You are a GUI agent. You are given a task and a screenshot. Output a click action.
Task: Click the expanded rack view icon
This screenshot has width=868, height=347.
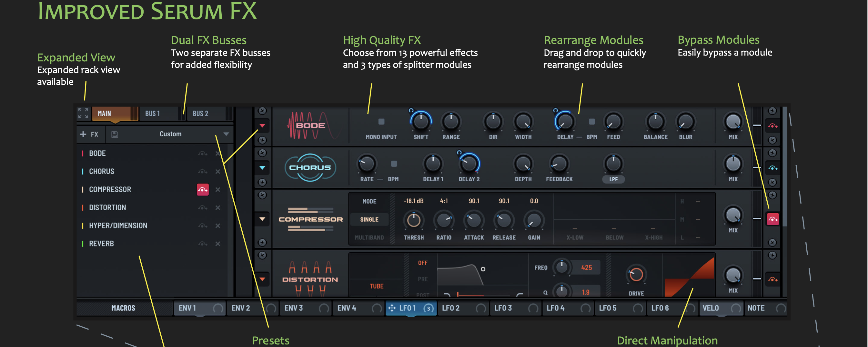(x=83, y=113)
